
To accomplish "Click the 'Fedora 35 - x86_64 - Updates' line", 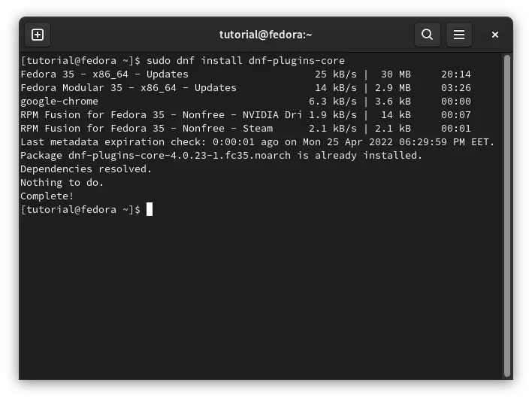I will click(246, 74).
